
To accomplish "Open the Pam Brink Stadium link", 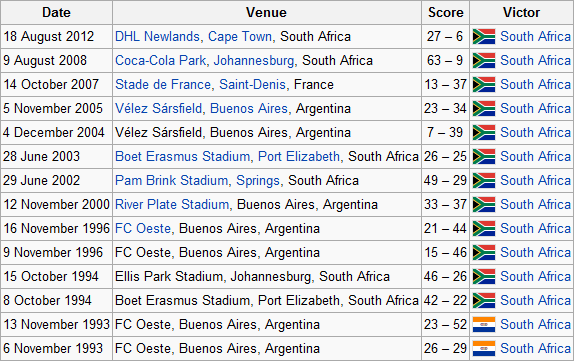I will (172, 180).
